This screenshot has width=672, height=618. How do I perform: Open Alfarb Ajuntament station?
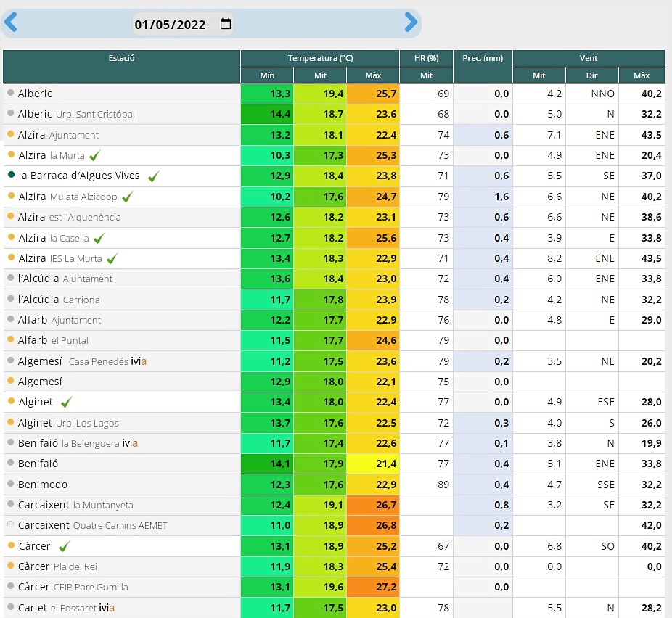click(60, 320)
